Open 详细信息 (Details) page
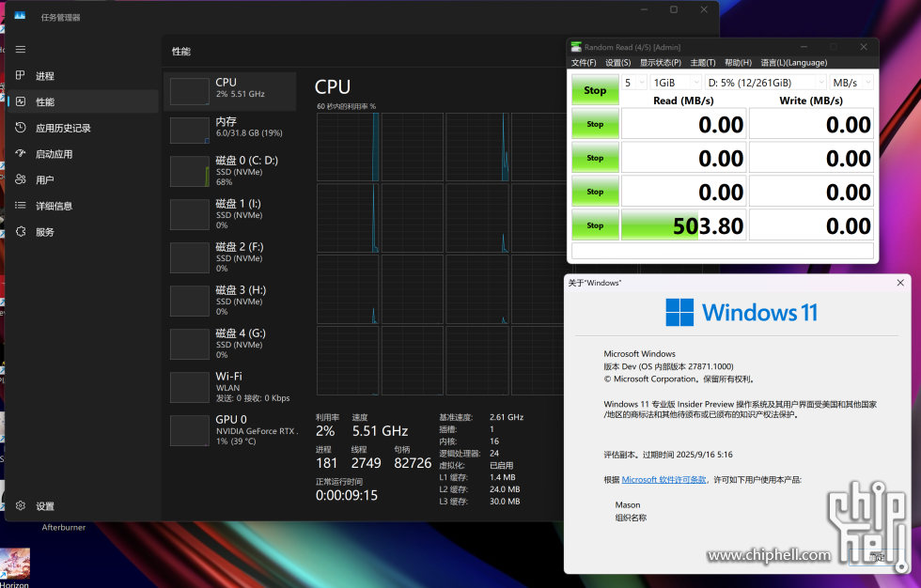 pyautogui.click(x=83, y=206)
